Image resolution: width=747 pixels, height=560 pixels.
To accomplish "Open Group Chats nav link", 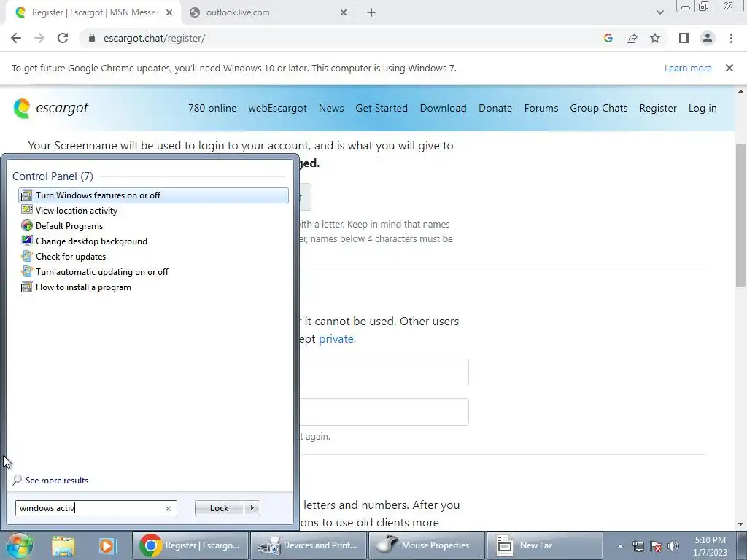I will (x=599, y=108).
